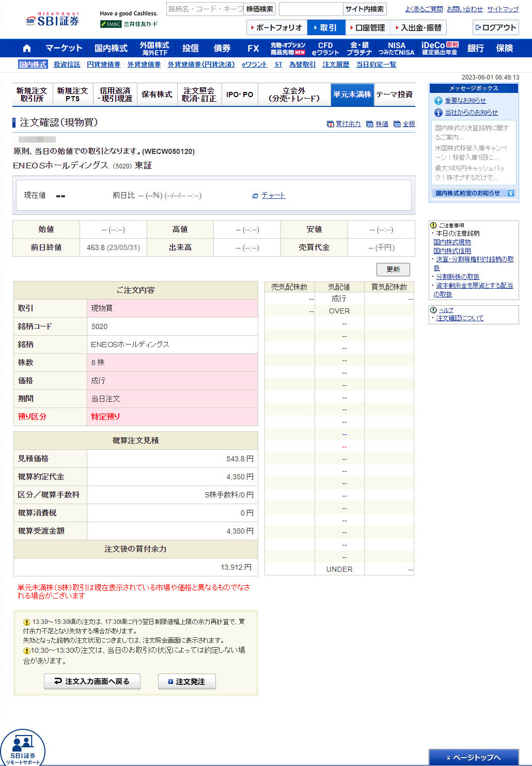Click the 更新 refresh button
The height and width of the screenshot is (766, 532).
click(393, 269)
